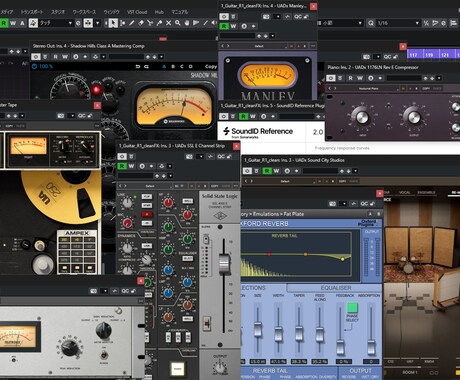Open the Studio menu
The image size is (460, 380).
coord(58,12)
